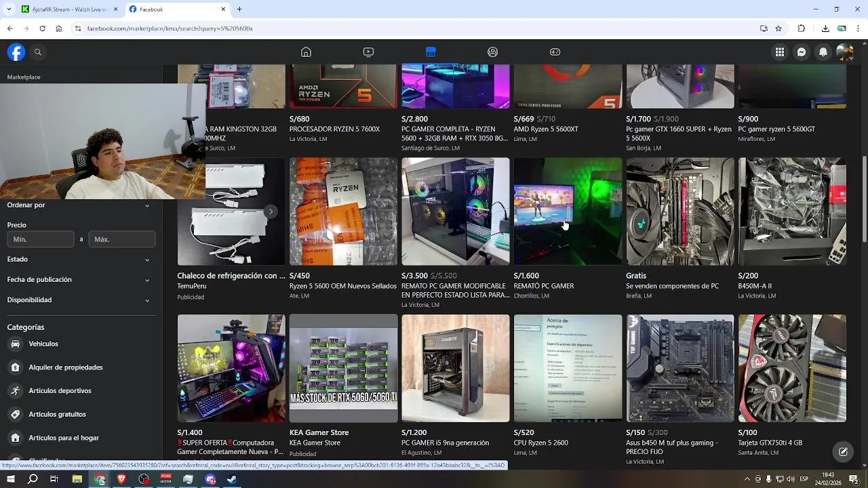Screen dimensions: 868x488
Task: Go to the Facebook home logo
Action: tap(16, 52)
